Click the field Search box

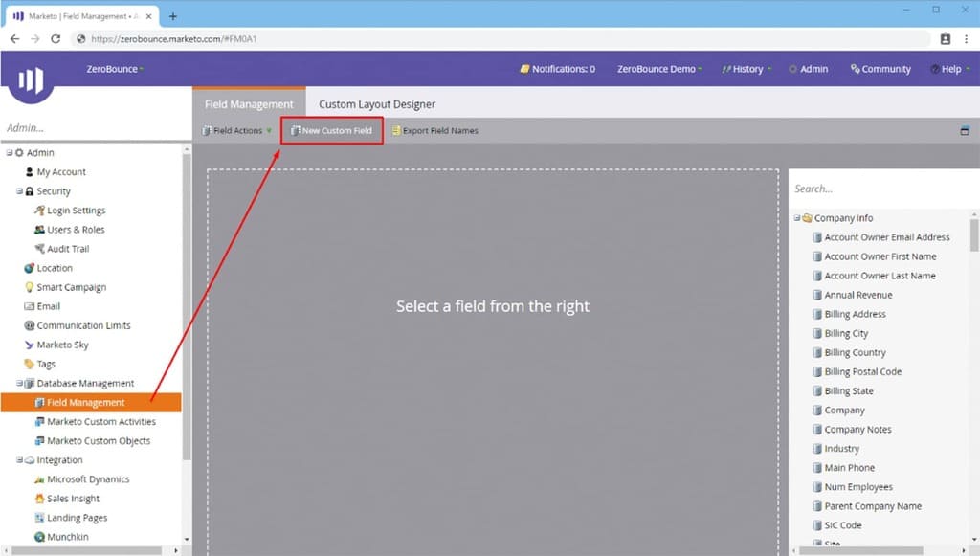[881, 189]
